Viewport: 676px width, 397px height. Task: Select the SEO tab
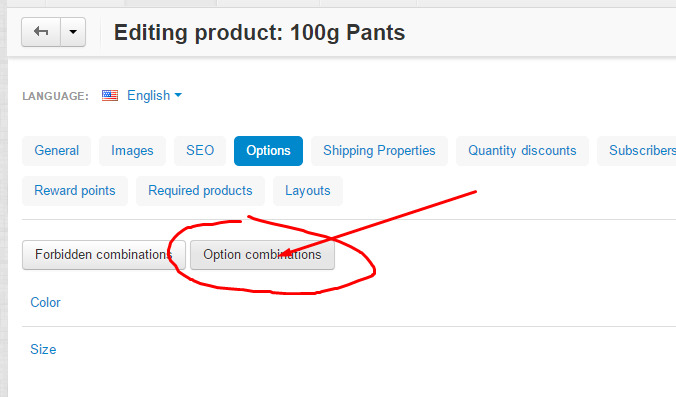click(x=200, y=151)
